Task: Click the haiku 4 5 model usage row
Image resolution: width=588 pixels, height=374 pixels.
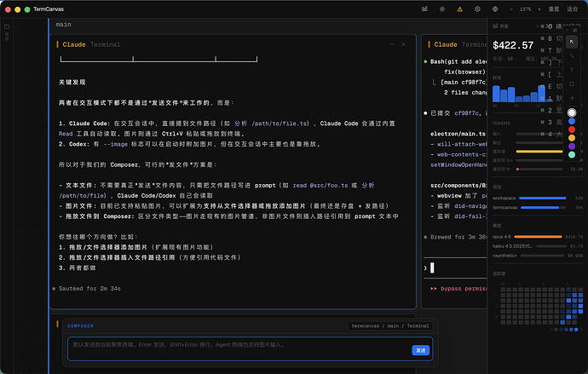Action: point(538,246)
